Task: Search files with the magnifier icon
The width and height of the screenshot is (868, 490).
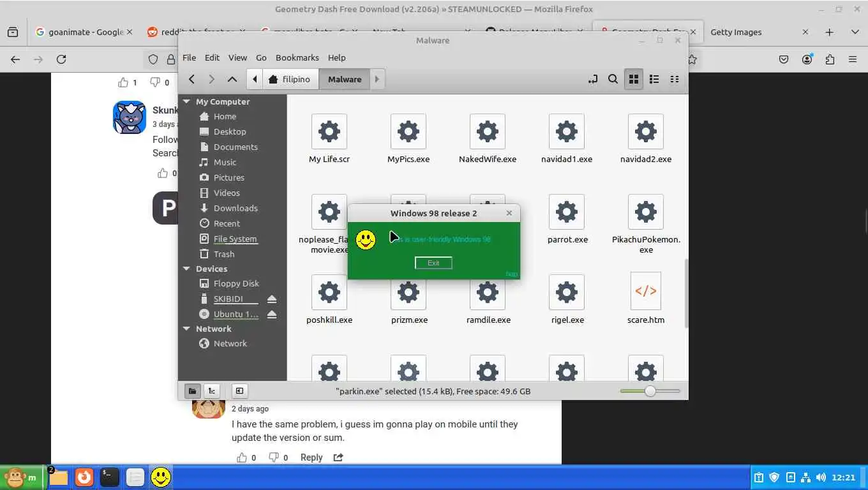Action: tap(613, 79)
